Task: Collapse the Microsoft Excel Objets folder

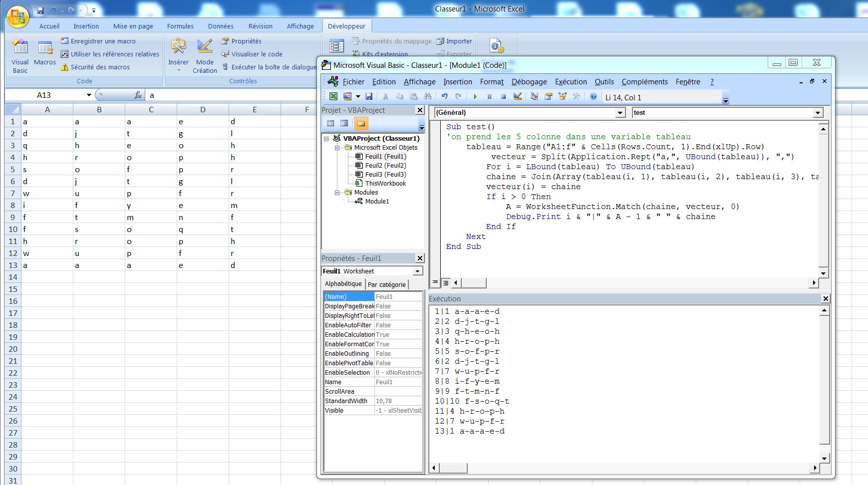Action: (x=337, y=148)
